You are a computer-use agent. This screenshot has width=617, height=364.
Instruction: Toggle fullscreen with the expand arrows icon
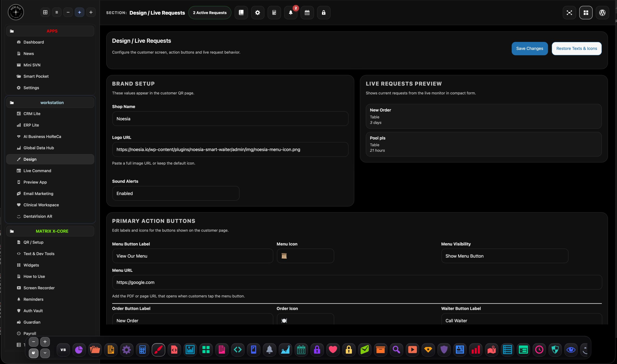click(569, 13)
